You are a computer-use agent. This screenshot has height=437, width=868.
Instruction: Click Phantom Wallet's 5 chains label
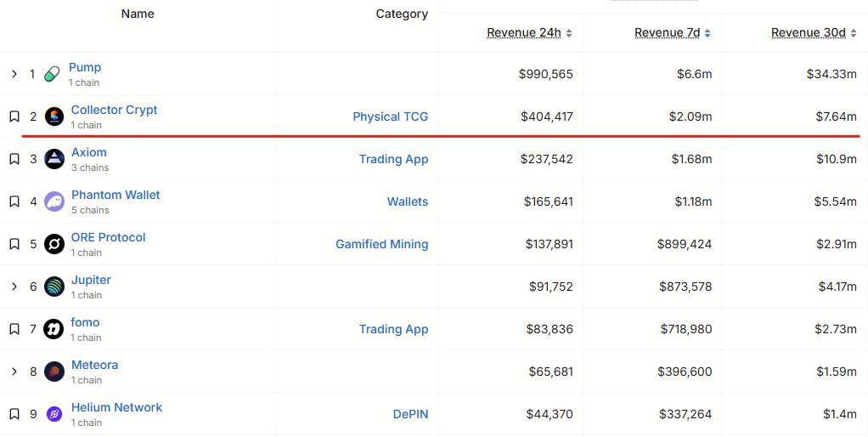coord(90,210)
